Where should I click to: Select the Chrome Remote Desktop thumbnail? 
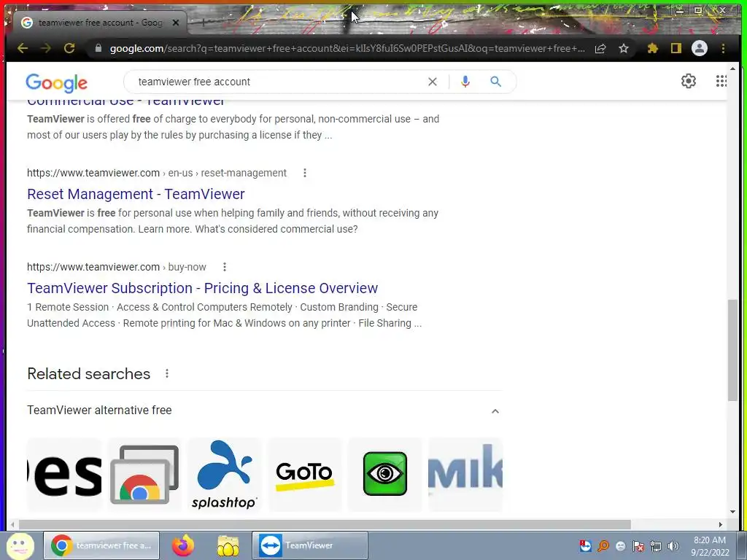click(144, 474)
